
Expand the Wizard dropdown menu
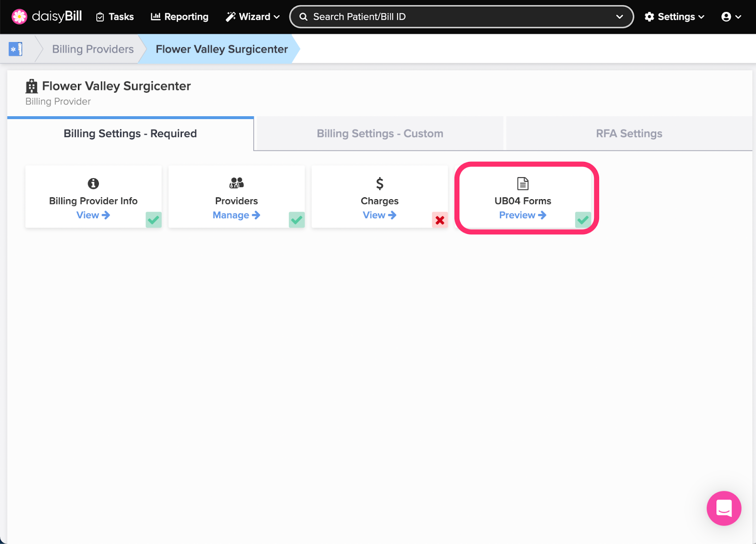click(252, 17)
